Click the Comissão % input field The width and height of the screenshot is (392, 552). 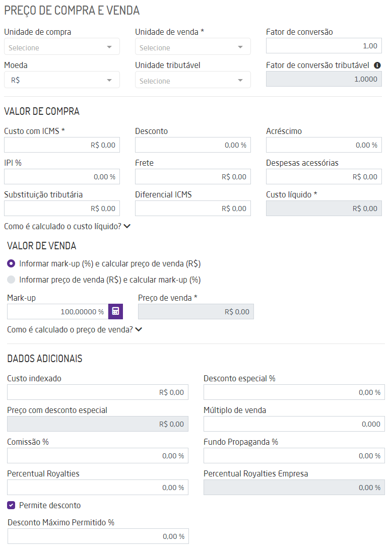click(x=98, y=455)
